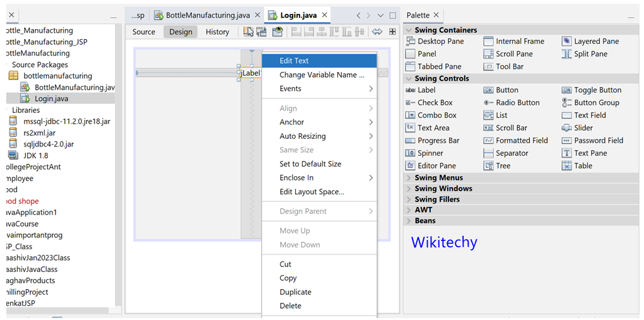Select the Panel container component
This screenshot has height=320, width=644.
tap(421, 54)
